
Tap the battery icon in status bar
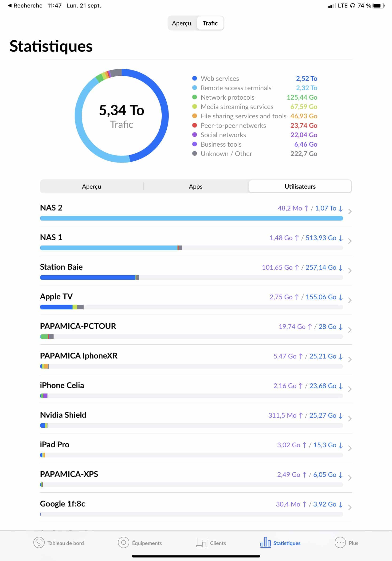[x=379, y=5]
